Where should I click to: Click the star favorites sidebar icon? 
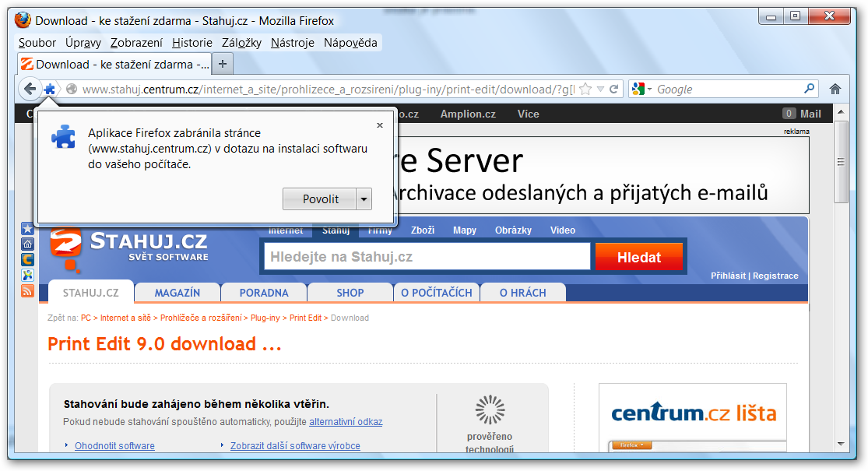coord(28,229)
